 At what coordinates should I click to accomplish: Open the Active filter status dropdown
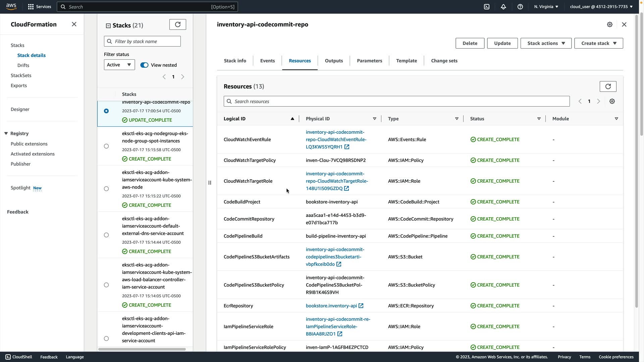pos(119,65)
